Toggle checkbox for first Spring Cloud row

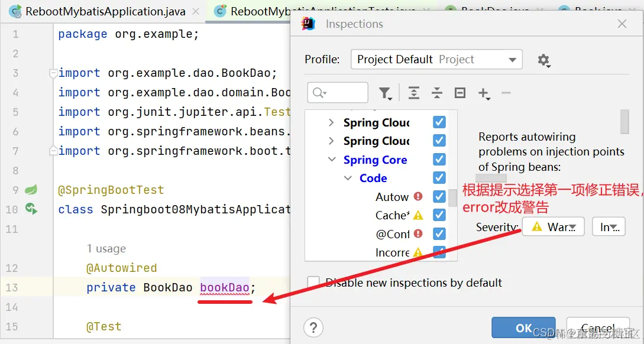439,122
